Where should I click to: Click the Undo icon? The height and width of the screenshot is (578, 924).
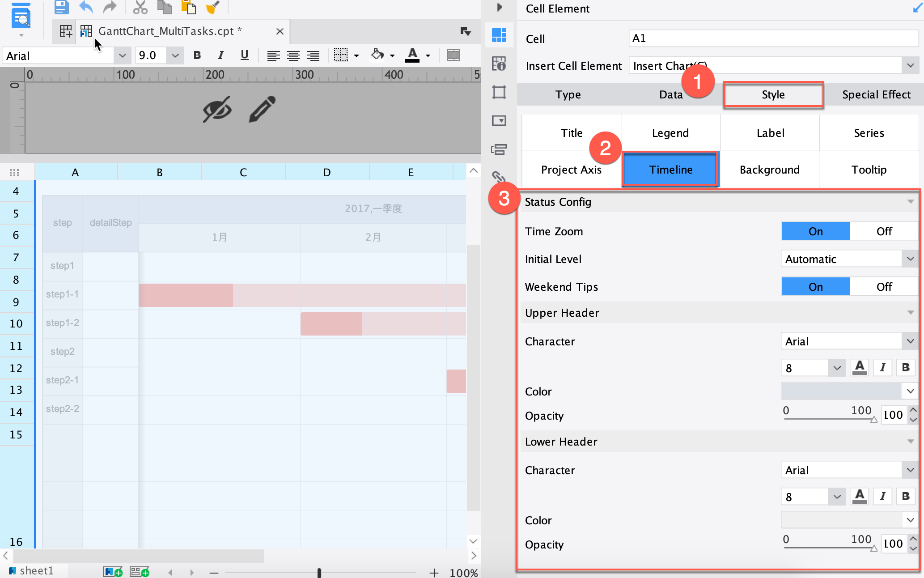pos(85,7)
